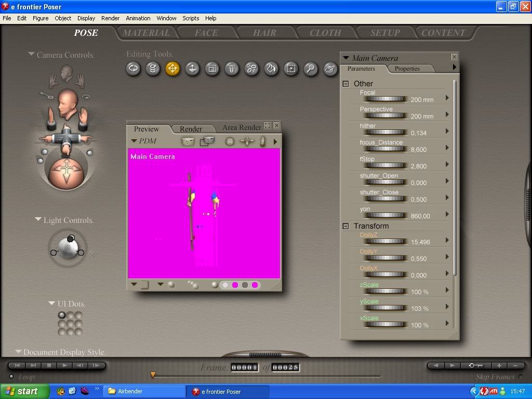
Task: Switch to the Properties tab
Action: coord(407,69)
